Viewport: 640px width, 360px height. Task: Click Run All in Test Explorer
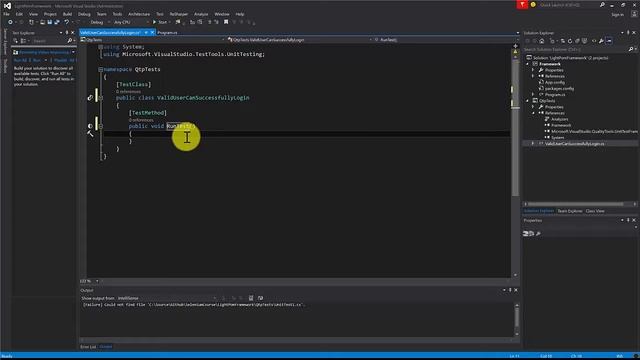[20, 60]
